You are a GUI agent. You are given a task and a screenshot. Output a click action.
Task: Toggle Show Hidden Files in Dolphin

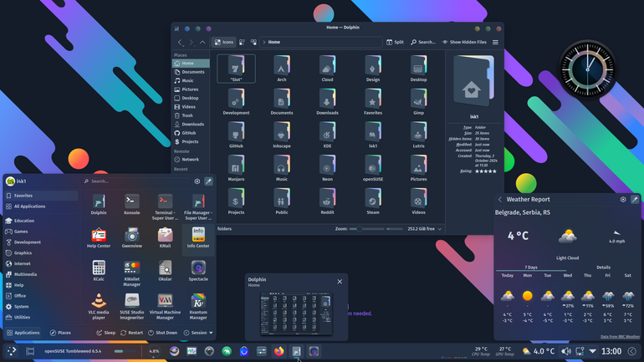point(464,42)
